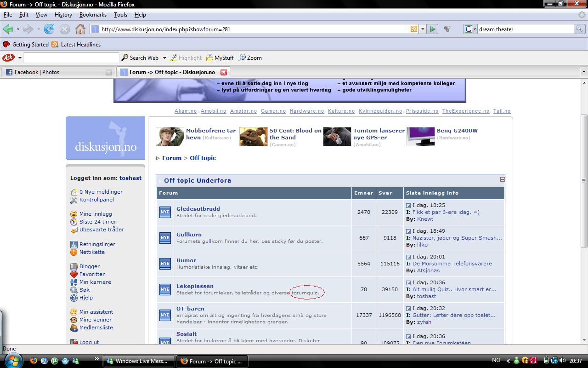Click the Zoom toolbar button
This screenshot has width=588, height=368.
point(250,58)
